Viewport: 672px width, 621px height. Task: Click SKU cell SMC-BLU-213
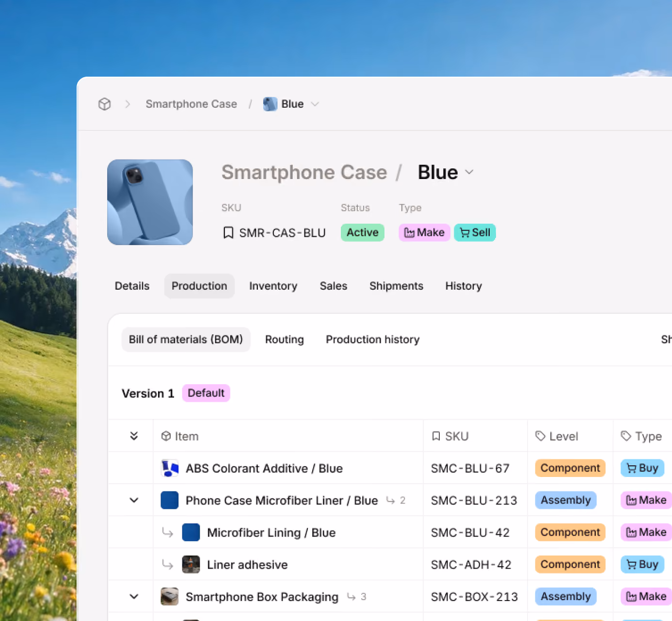[x=474, y=500]
